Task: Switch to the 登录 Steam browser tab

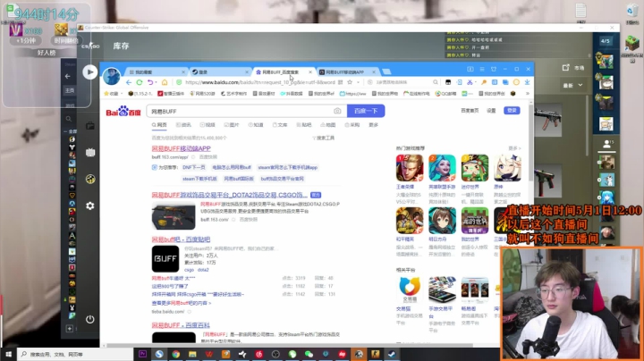Action: (x=221, y=72)
